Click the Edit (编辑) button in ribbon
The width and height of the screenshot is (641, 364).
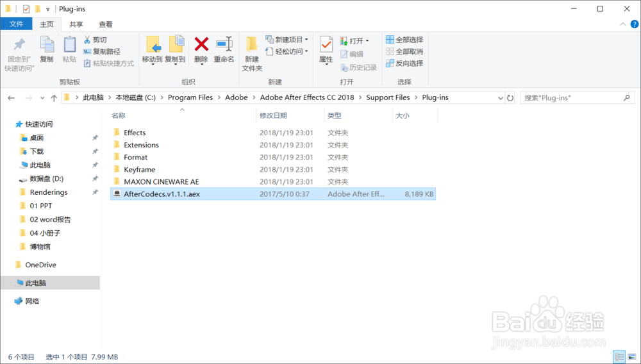coord(351,54)
